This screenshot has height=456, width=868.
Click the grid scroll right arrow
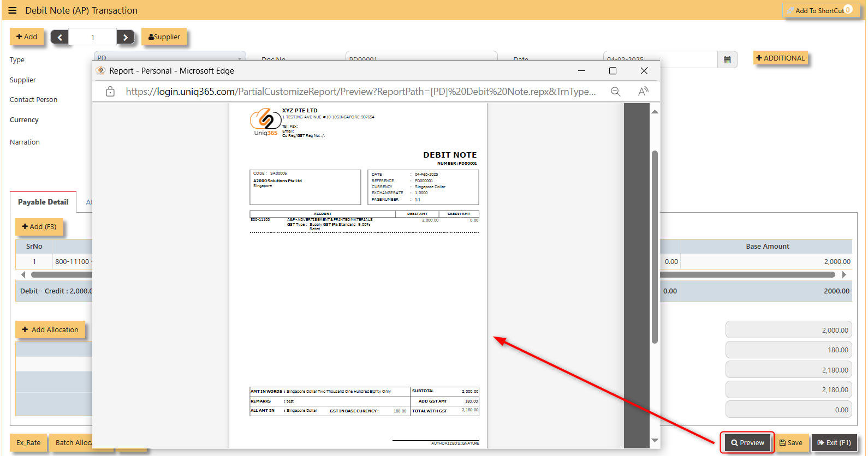pyautogui.click(x=844, y=274)
